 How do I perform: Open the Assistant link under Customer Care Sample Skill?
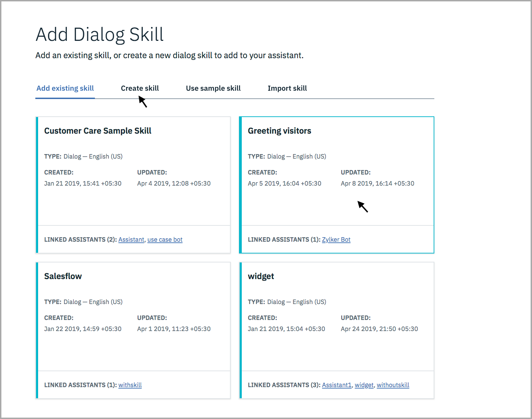(x=131, y=239)
